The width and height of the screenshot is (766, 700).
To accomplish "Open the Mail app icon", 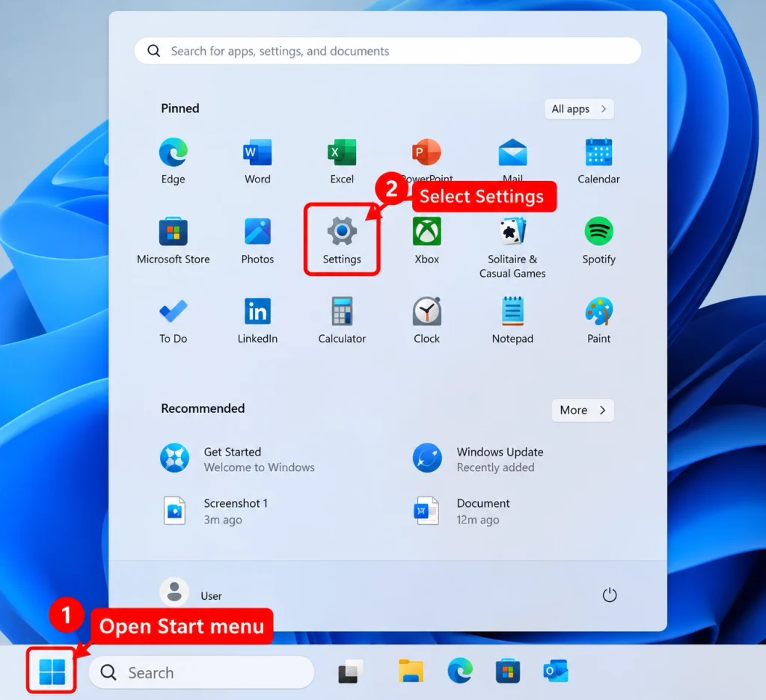I will click(x=512, y=153).
